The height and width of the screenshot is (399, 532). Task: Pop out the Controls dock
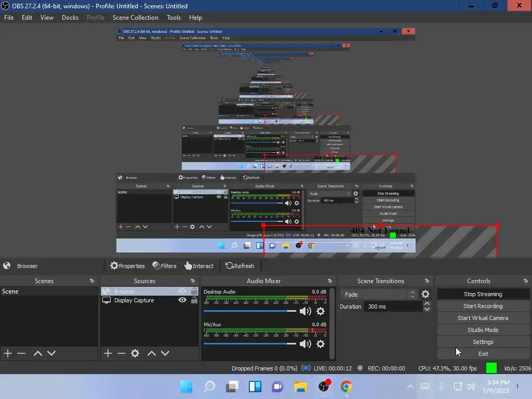tap(525, 281)
